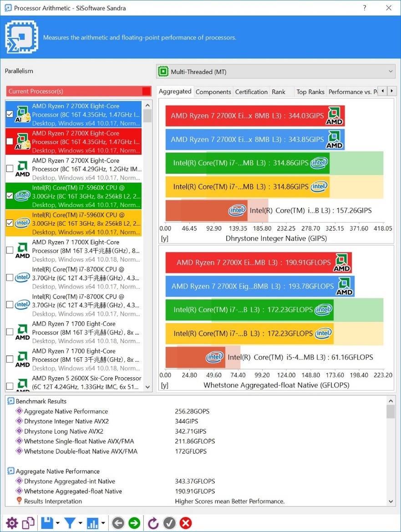Click the Current Processor(s) red header

pos(79,91)
